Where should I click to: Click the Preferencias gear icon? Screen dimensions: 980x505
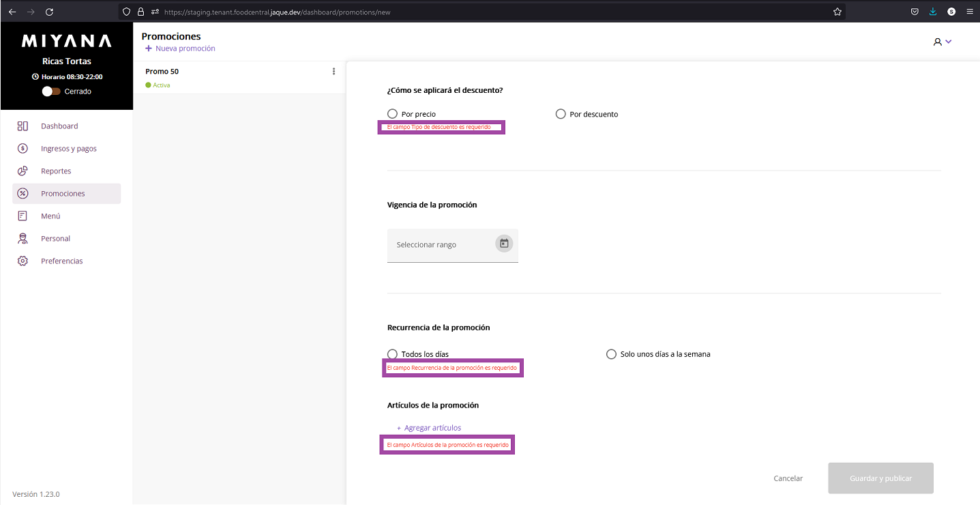click(x=23, y=261)
